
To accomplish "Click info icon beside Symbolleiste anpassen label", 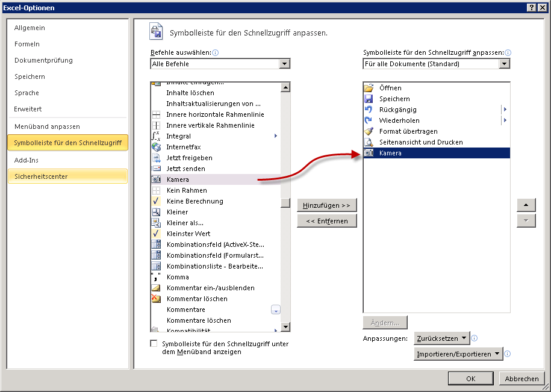I will [508, 53].
